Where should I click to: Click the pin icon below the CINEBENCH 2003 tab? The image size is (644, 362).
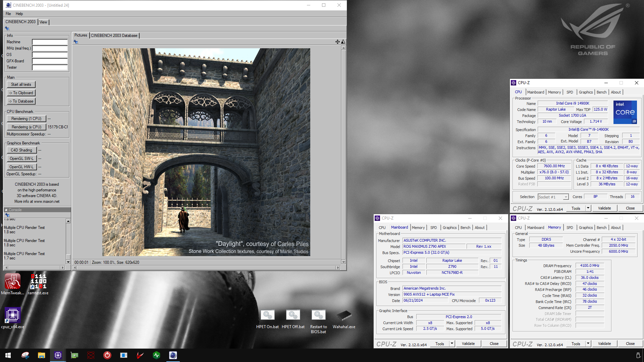click(7, 28)
